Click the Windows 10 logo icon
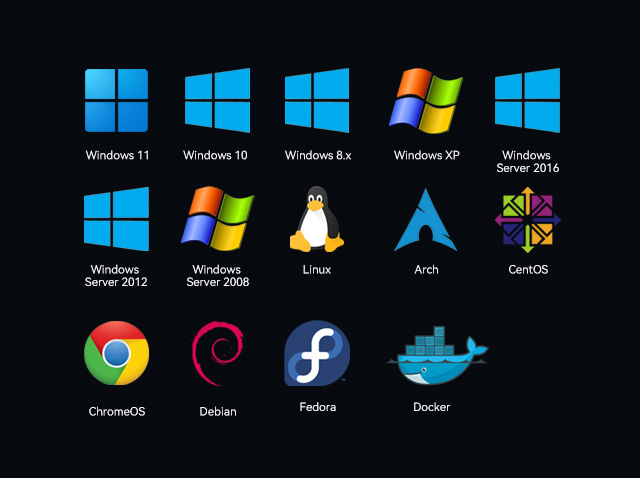 pyautogui.click(x=218, y=100)
